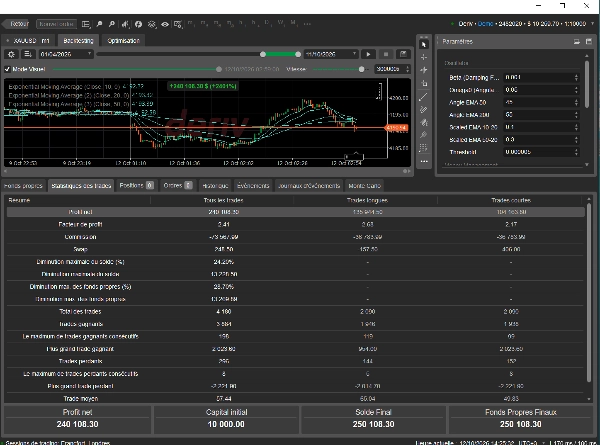Click the statistics table scroll down arrow
600x445 pixels.
coord(589,399)
